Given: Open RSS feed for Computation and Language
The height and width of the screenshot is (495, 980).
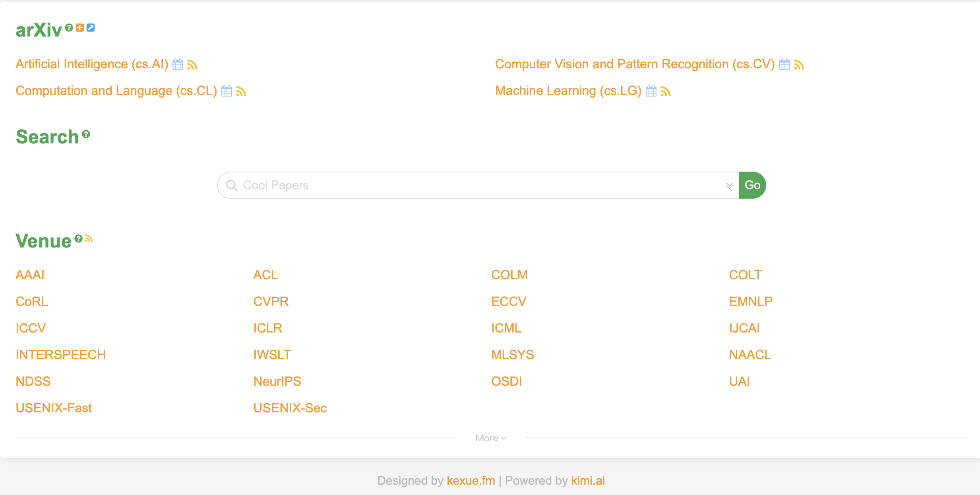Looking at the screenshot, I should [x=241, y=91].
